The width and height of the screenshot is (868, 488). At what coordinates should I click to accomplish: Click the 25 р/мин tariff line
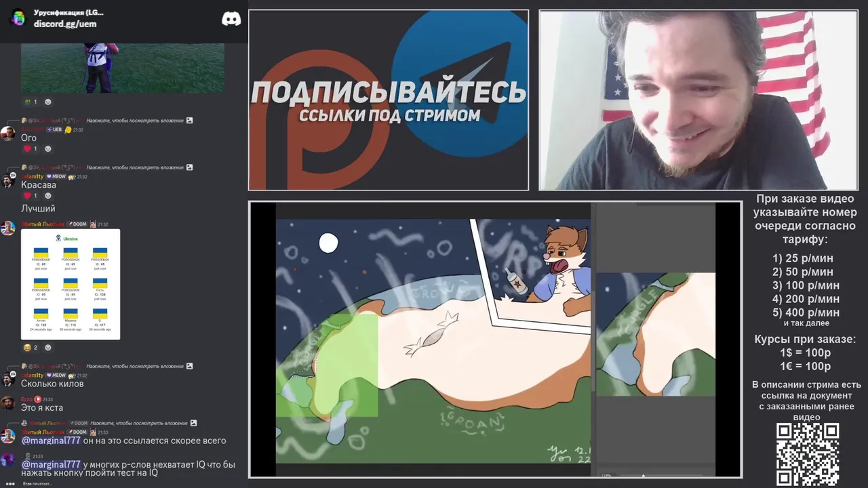[803, 258]
